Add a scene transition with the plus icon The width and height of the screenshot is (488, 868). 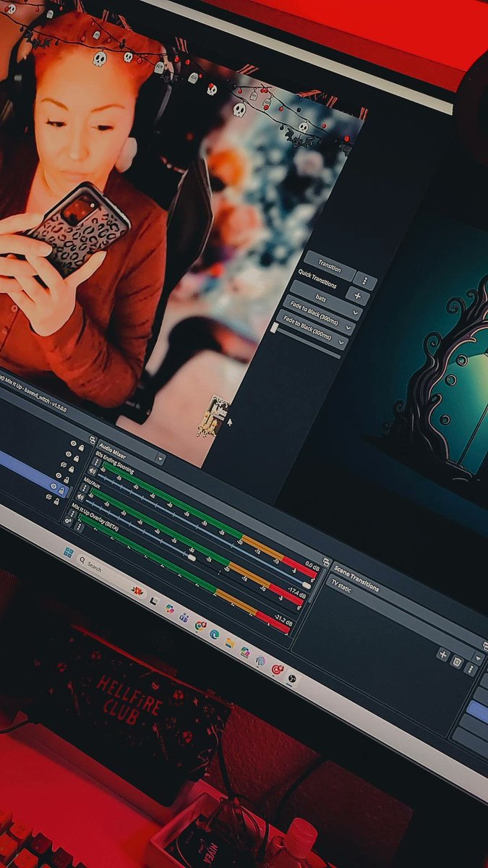pos(442,654)
